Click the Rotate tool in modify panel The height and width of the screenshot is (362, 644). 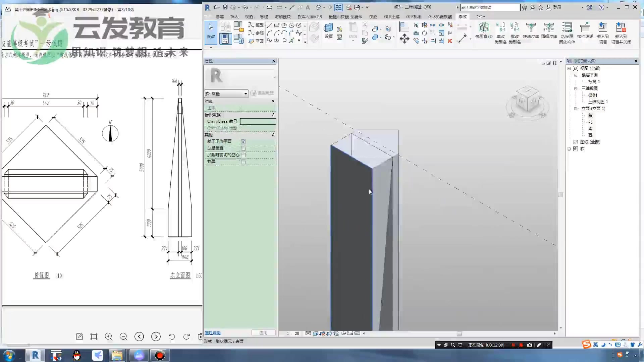[425, 33]
